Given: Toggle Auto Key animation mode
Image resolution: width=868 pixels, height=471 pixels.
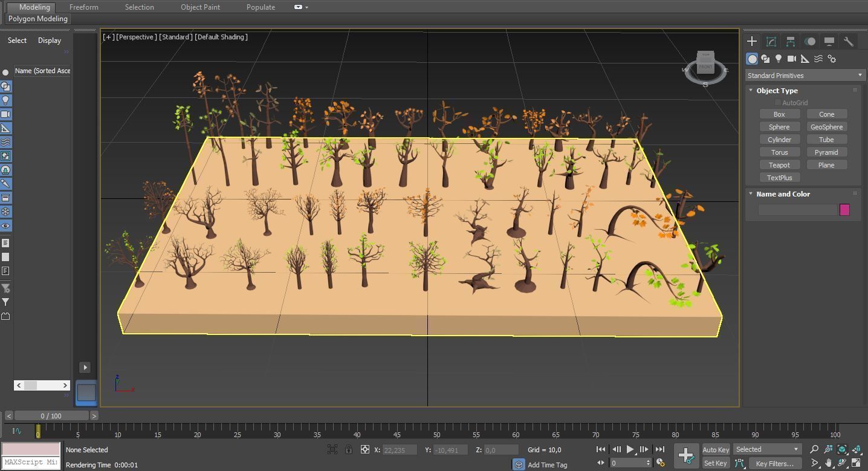Looking at the screenshot, I should 716,449.
